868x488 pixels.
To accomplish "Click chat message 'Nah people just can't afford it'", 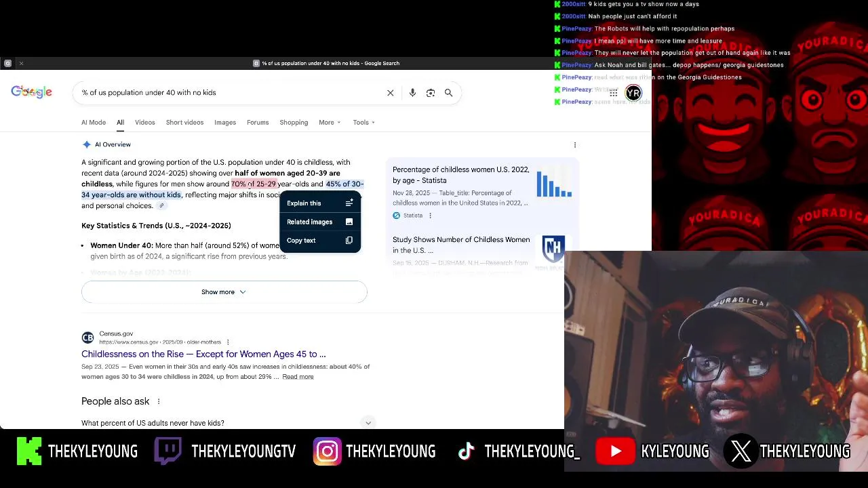I will pyautogui.click(x=632, y=16).
